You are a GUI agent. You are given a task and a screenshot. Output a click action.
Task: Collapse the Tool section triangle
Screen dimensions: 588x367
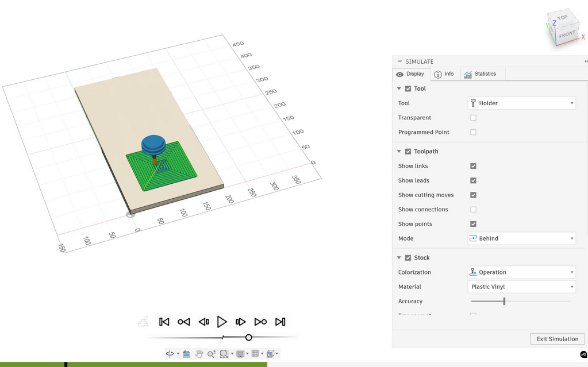399,89
